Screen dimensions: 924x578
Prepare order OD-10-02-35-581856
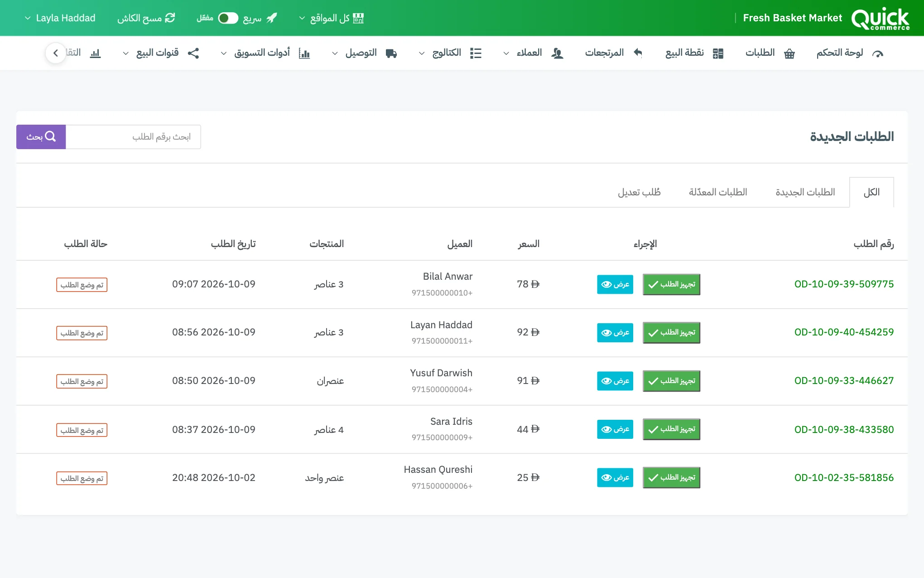tap(671, 477)
